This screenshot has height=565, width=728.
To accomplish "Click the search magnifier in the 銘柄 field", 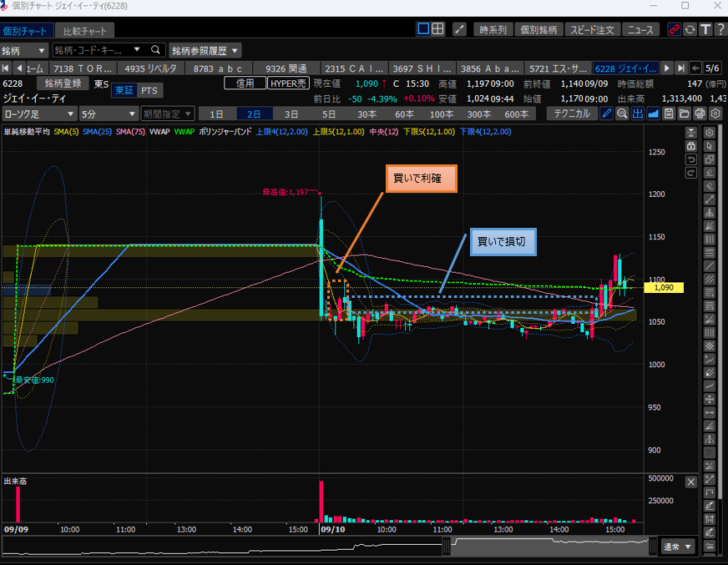I will click(x=155, y=50).
